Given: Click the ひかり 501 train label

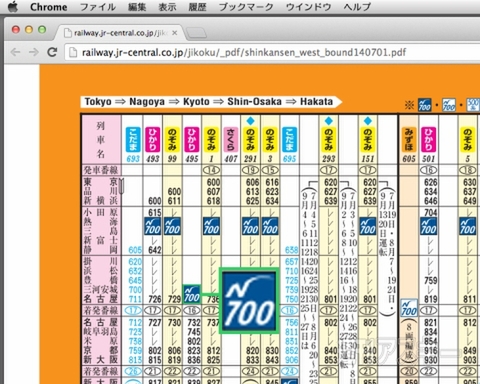Looking at the screenshot, I should (428, 139).
